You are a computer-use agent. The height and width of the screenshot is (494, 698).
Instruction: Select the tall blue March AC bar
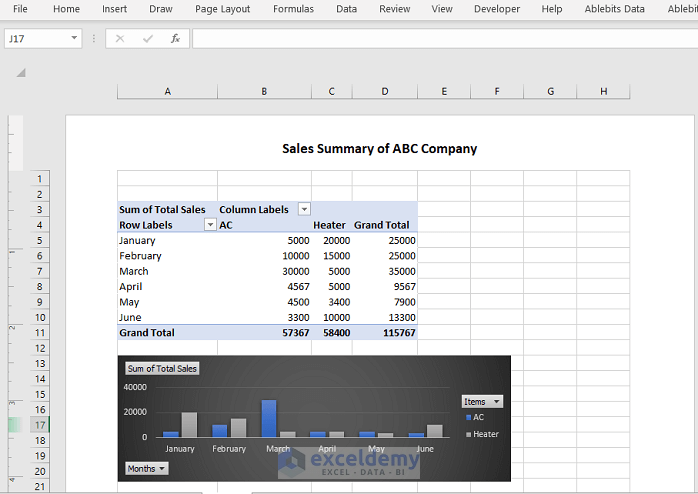(269, 418)
